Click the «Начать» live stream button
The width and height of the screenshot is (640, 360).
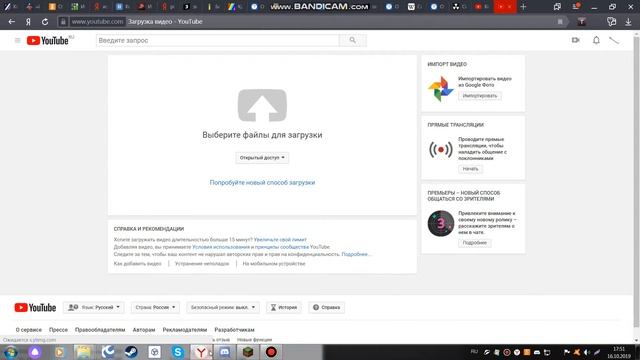pos(470,169)
